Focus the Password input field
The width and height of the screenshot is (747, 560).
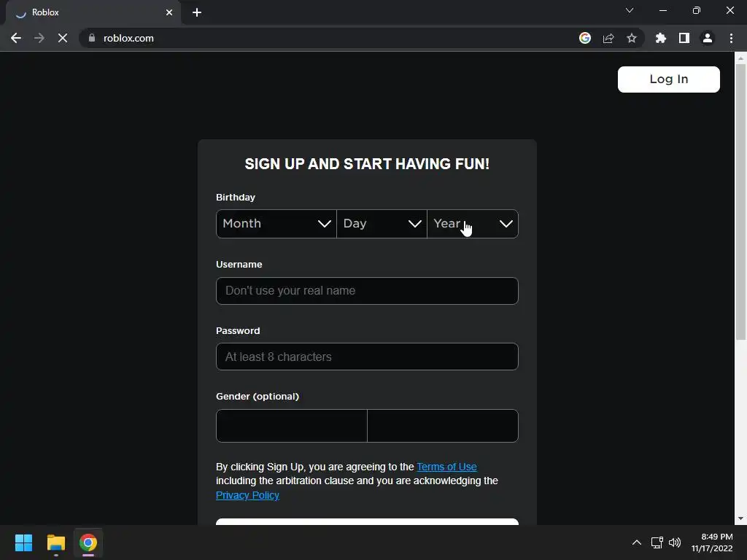pyautogui.click(x=367, y=357)
